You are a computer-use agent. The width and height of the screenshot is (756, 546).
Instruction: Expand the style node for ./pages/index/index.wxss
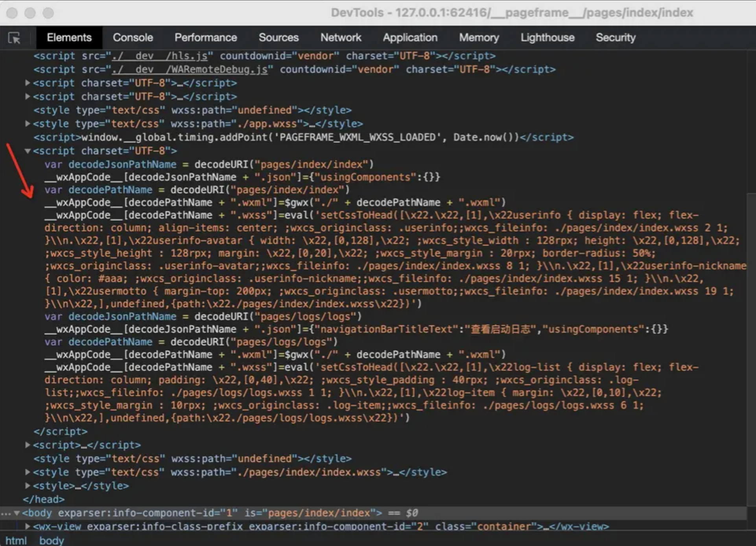[28, 472]
